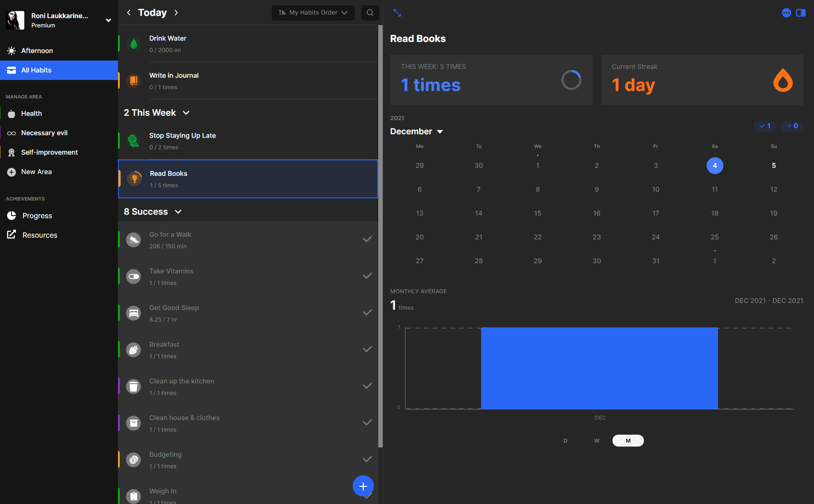
Task: Select calendar day 25
Action: 715,237
